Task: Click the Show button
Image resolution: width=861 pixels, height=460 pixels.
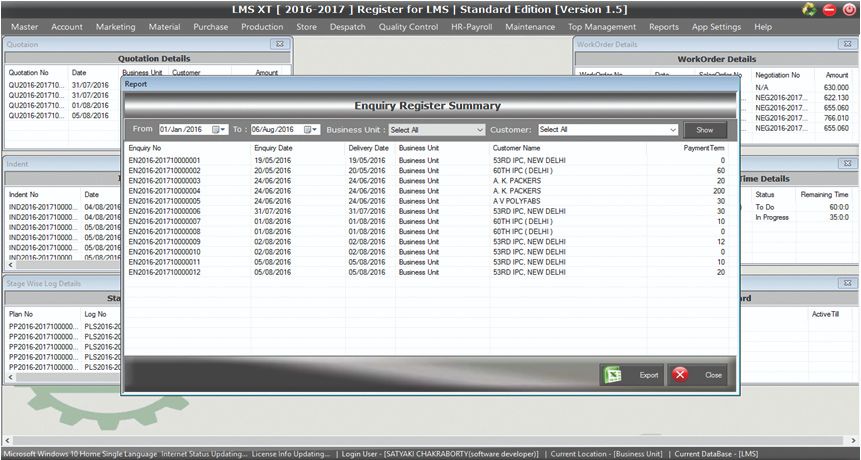Action: pyautogui.click(x=705, y=130)
